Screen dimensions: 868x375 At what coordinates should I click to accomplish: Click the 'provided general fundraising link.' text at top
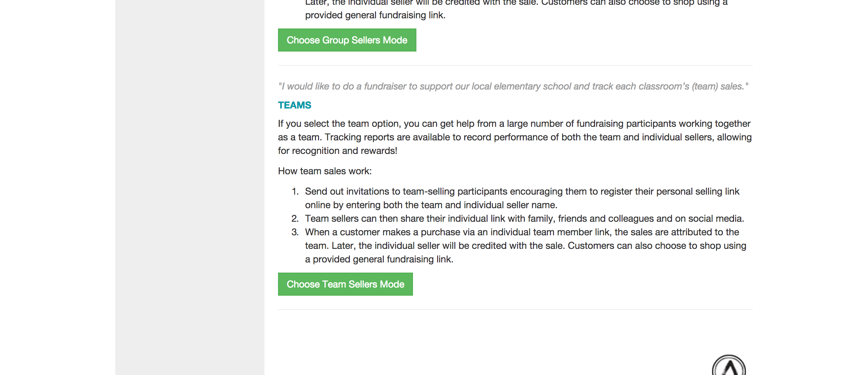[375, 15]
